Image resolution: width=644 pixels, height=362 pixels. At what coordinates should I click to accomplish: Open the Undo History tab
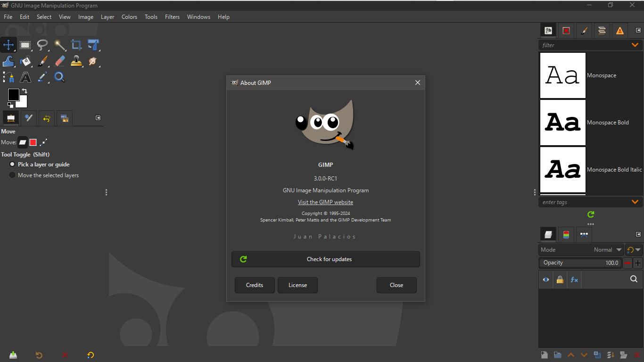[x=47, y=118]
